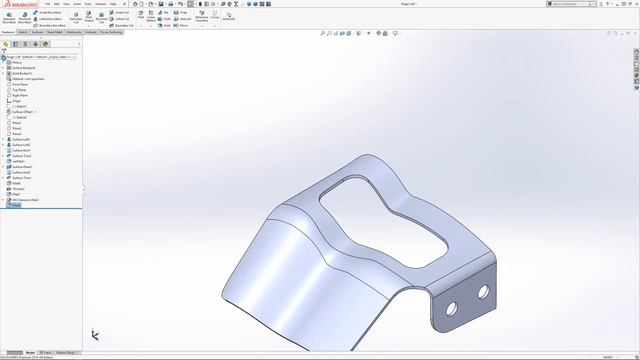Viewport: 640px width, 360px height.
Task: Select the Revolved Boss/Base tool
Action: coord(24,18)
